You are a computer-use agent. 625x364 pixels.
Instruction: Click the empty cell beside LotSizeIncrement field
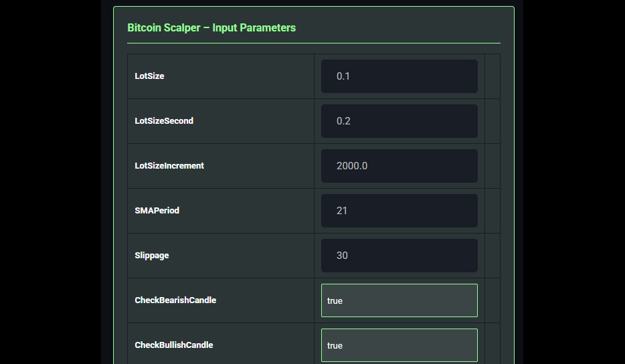[x=492, y=166]
